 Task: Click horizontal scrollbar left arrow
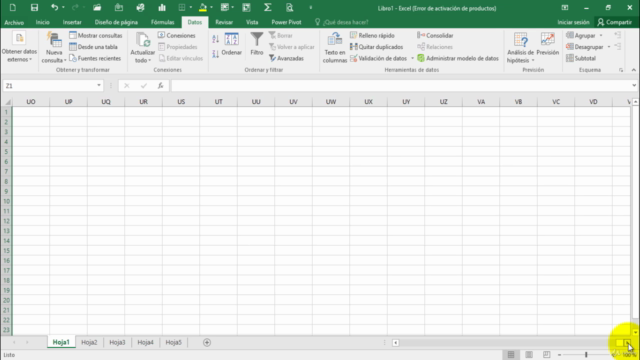point(396,342)
